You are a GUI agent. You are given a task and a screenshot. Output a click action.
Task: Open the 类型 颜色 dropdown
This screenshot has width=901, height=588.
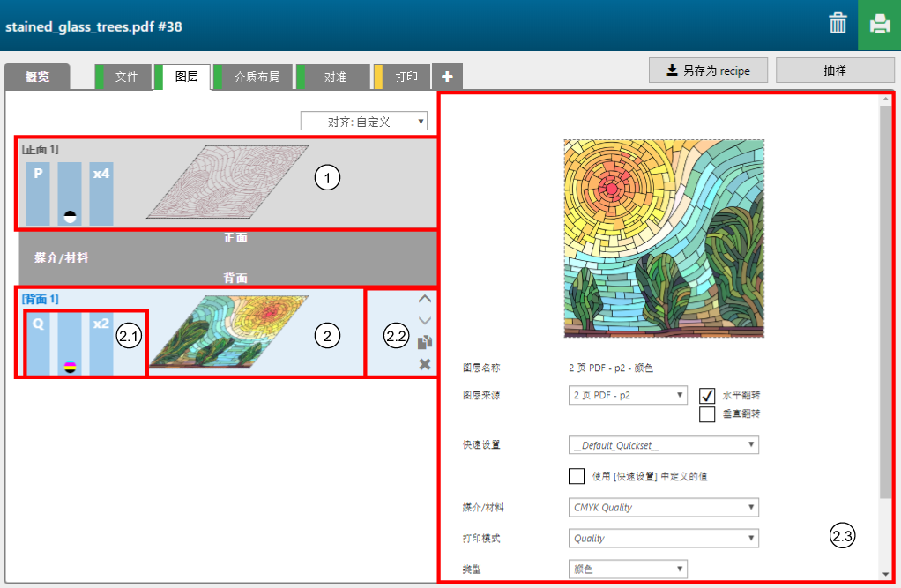628,569
